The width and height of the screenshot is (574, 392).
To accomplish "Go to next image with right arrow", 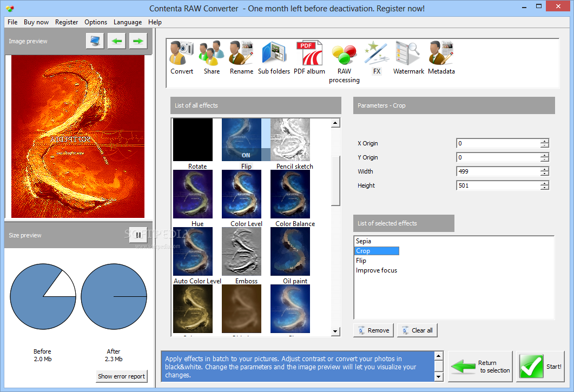I will point(138,41).
